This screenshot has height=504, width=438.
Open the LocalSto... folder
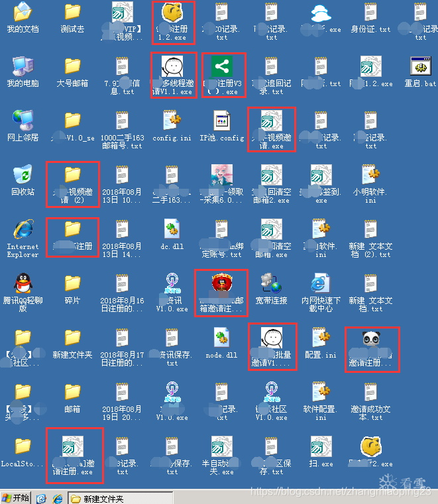23,452
